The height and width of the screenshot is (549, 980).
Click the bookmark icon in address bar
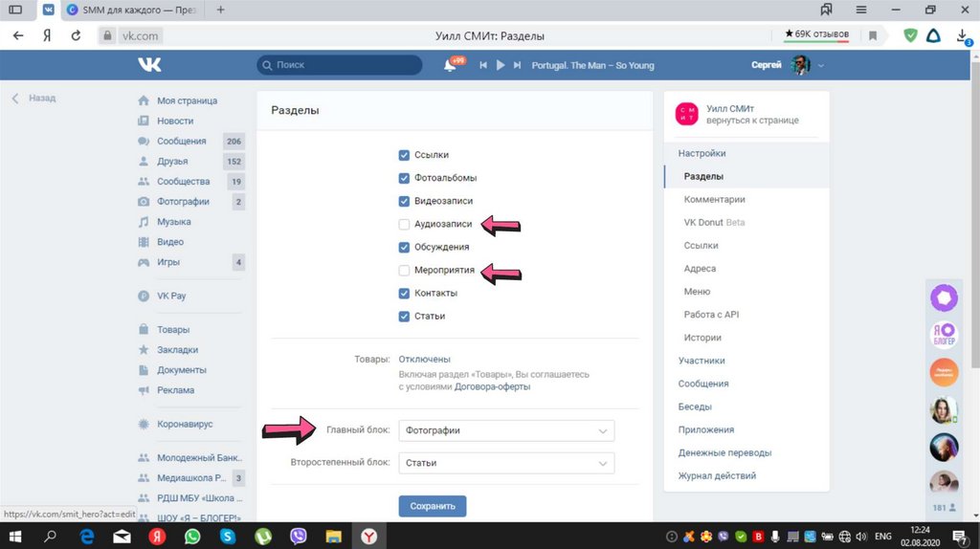pos(872,35)
